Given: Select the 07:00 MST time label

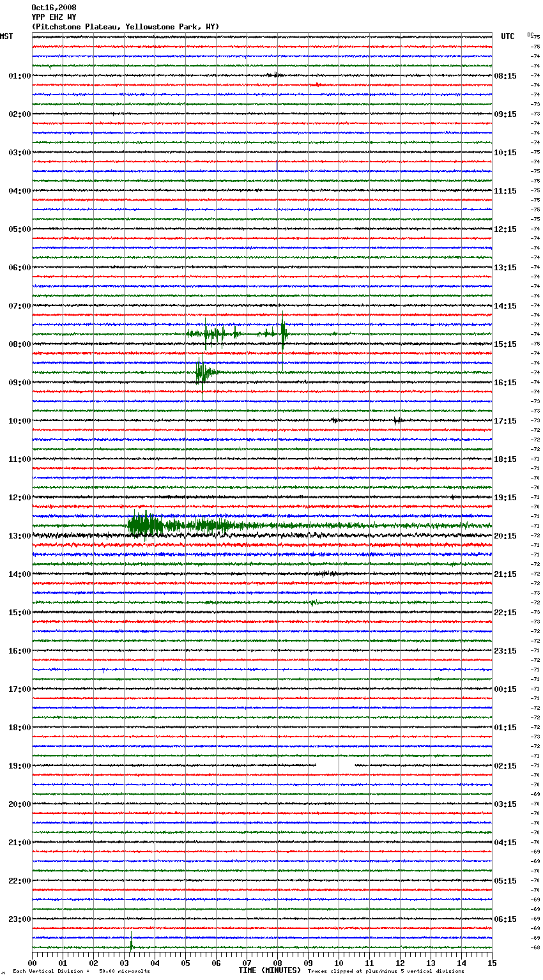Looking at the screenshot, I should point(19,306).
